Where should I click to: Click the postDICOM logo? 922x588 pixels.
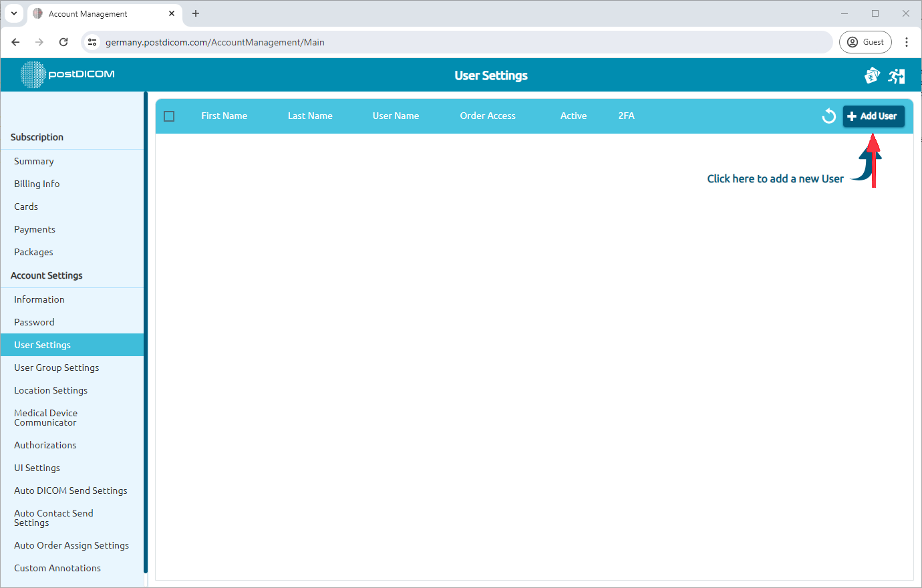pos(67,74)
